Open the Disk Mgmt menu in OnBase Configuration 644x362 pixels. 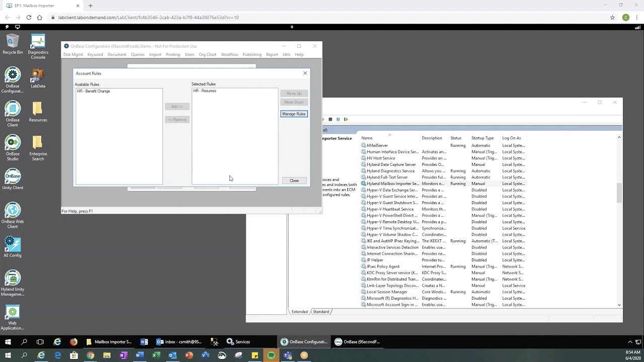point(73,54)
